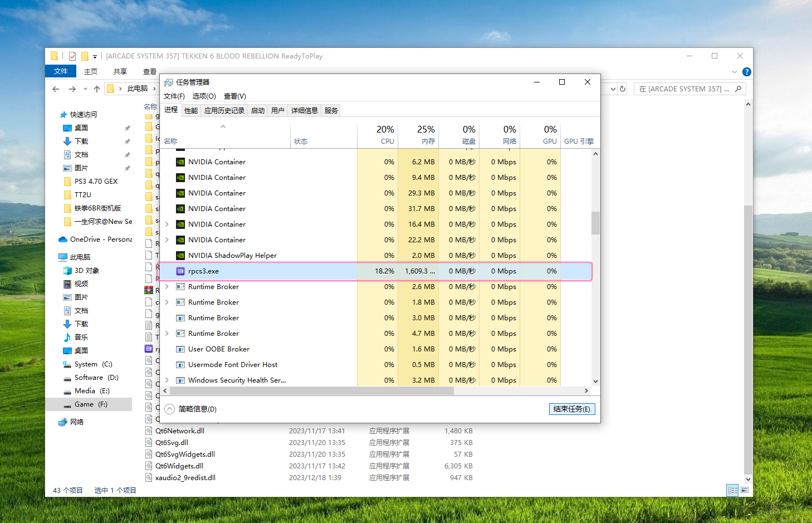Switch to the Startup tab
Screen dimensions: 812x523
pyautogui.click(x=258, y=111)
